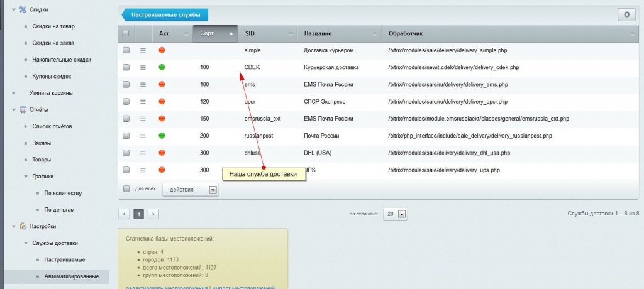Image resolution: width=644 pixels, height=289 pixels.
Task: Open Скидки на заказ in sidebar
Action: tap(53, 43)
